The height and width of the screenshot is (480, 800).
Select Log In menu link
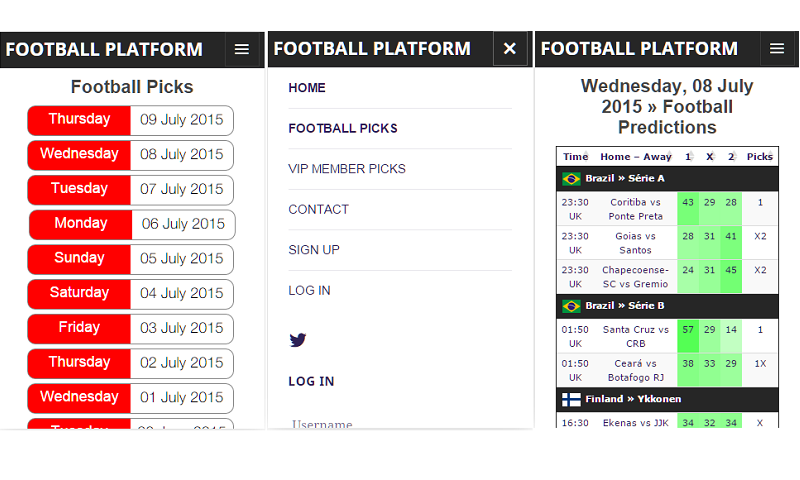coord(309,291)
